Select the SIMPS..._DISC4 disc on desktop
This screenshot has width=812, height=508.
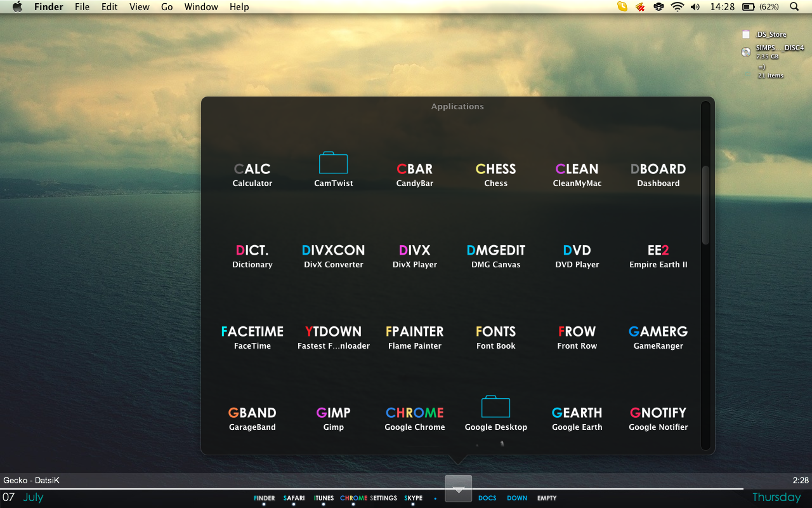[773, 51]
